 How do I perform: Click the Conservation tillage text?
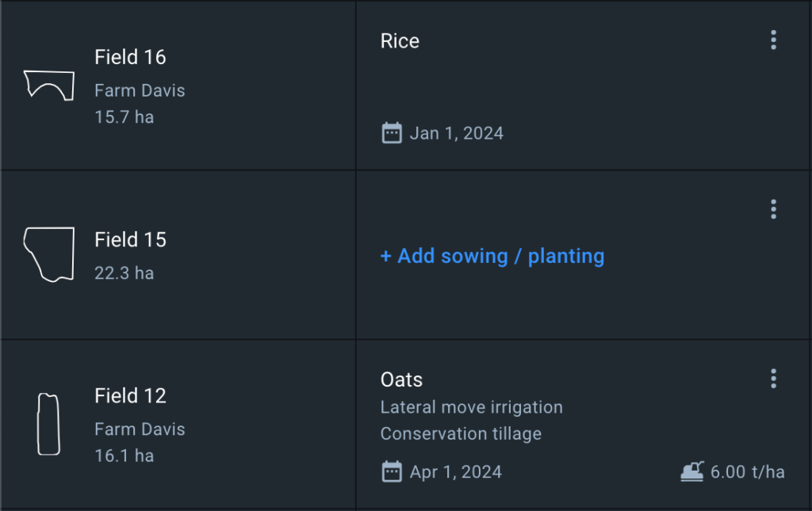pyautogui.click(x=461, y=433)
